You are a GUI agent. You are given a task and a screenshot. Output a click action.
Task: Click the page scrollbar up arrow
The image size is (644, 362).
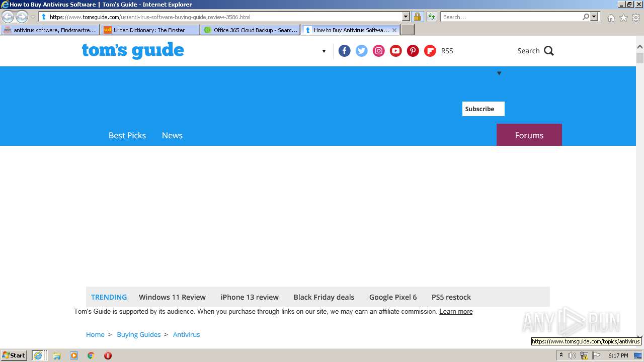click(x=639, y=47)
